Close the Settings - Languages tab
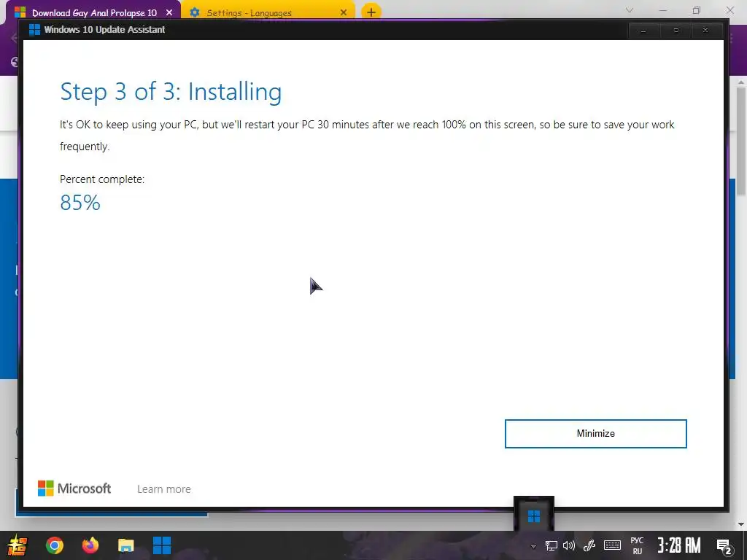 coord(344,12)
